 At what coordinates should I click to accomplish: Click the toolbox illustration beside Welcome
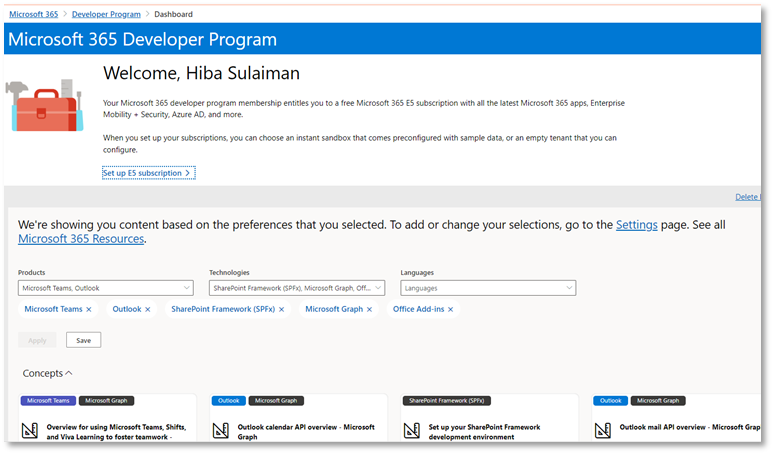click(x=44, y=104)
